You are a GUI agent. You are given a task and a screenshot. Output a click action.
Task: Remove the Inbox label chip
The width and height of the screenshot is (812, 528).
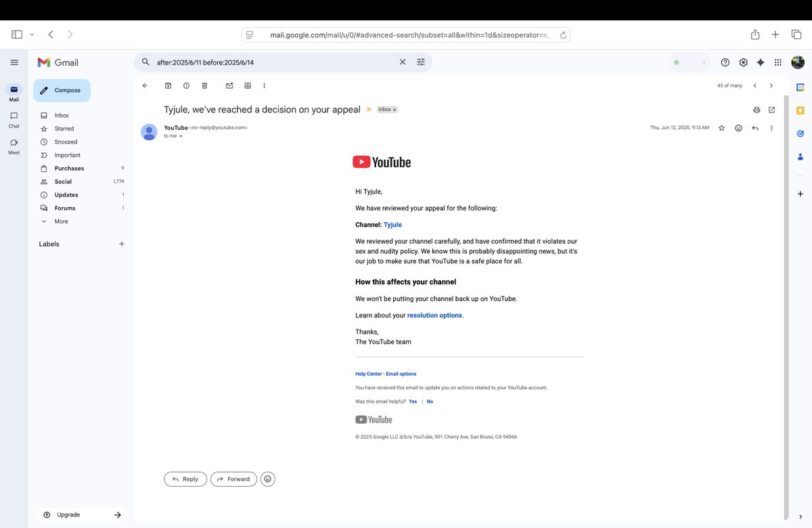click(x=394, y=110)
